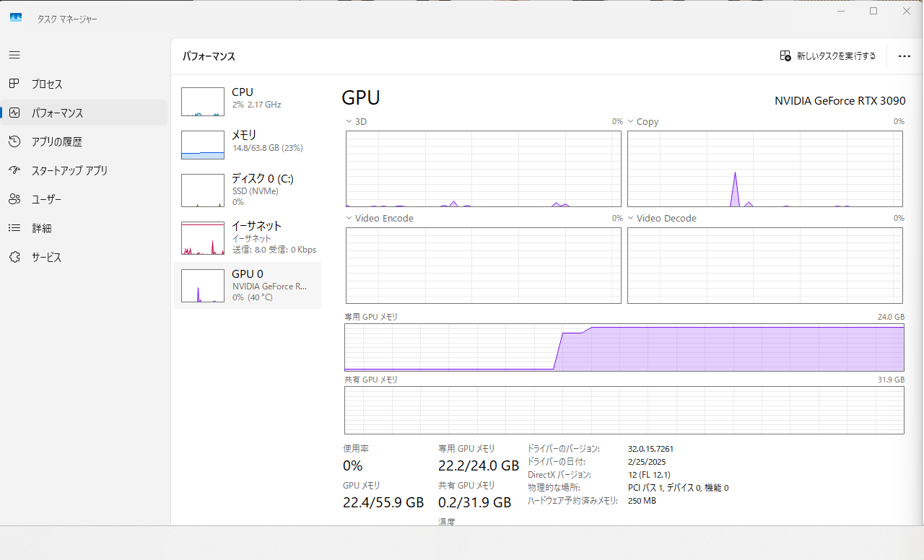This screenshot has height=560, width=924.
Task: Click the PCI バス 1 location value
Action: (679, 488)
